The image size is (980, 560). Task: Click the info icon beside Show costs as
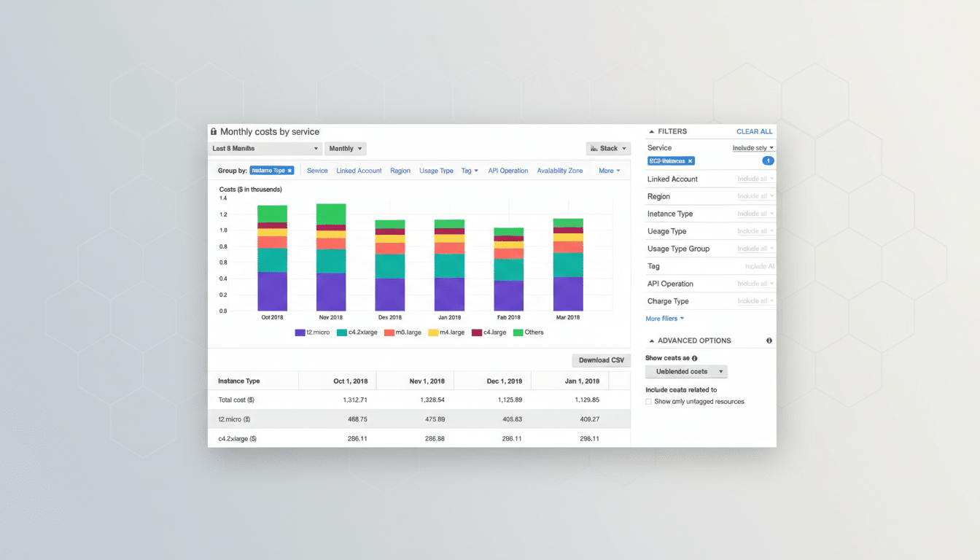(694, 358)
